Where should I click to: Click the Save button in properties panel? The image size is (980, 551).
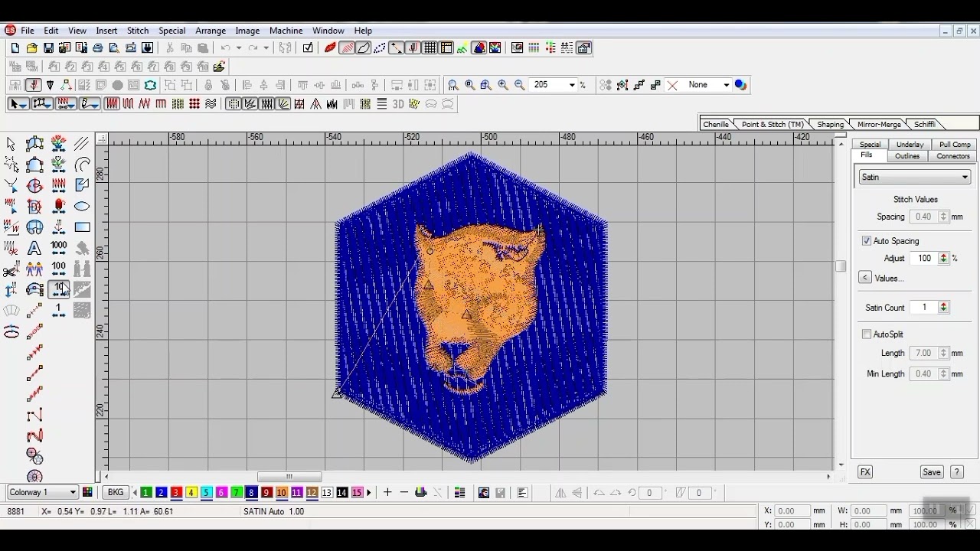932,472
